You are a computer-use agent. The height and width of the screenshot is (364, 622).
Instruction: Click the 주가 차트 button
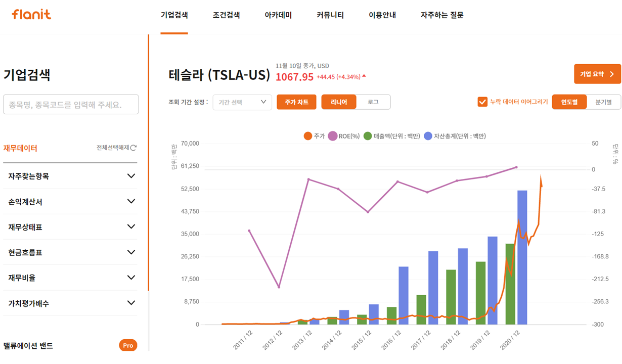coord(296,102)
